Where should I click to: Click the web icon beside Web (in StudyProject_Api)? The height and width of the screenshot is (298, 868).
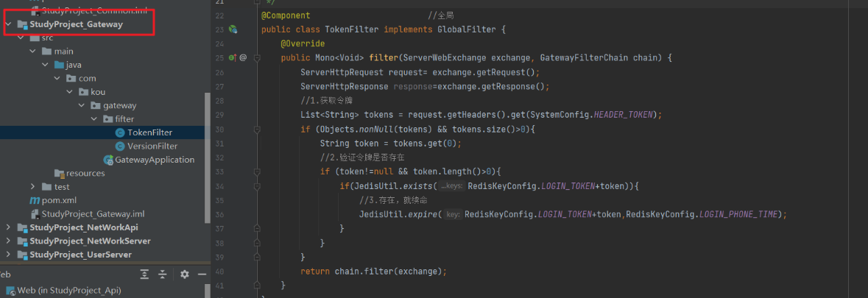coord(10,290)
